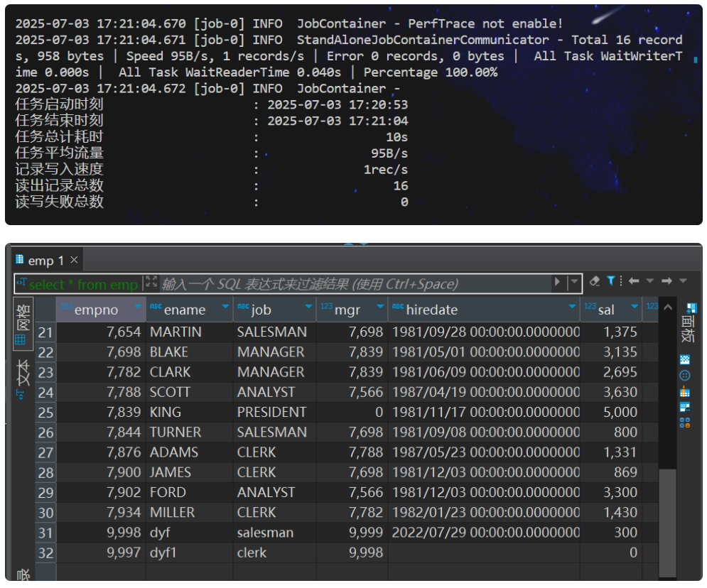Open the custom filter funnel icon
Viewport: 707px width, 588px height.
611,281
